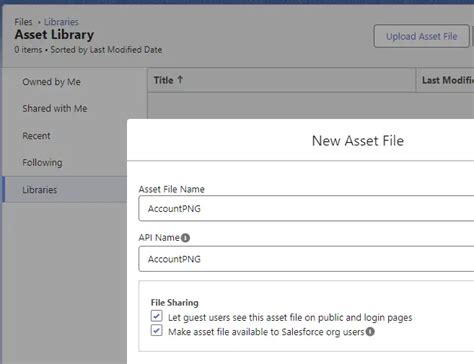Click the Last Modified column header
Image resolution: width=474 pixels, height=364 pixels.
click(445, 80)
